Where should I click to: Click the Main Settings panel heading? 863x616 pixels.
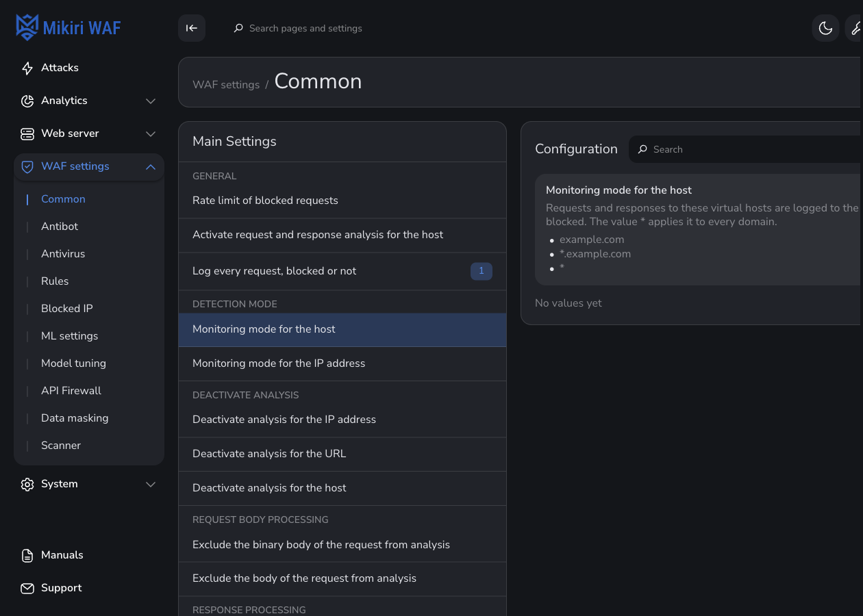click(x=234, y=142)
